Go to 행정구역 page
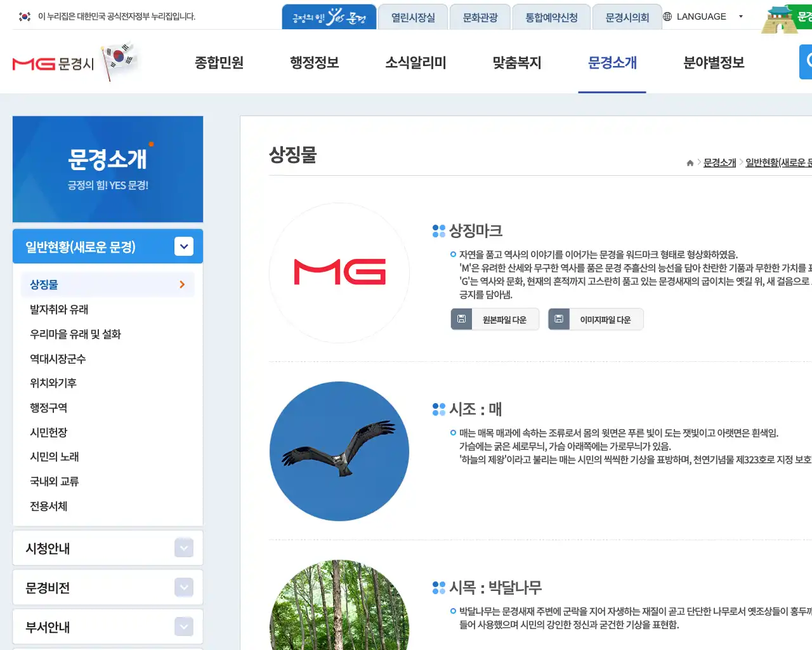 [x=49, y=408]
